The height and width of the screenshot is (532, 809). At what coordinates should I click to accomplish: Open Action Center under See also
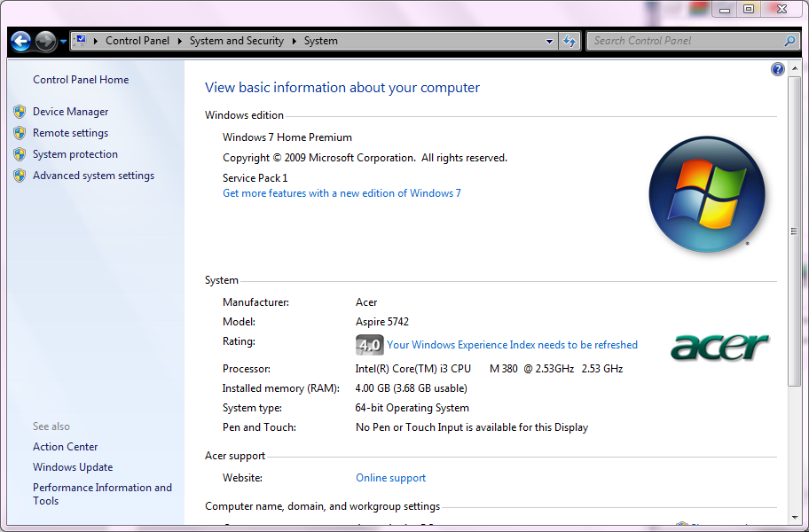(x=65, y=446)
